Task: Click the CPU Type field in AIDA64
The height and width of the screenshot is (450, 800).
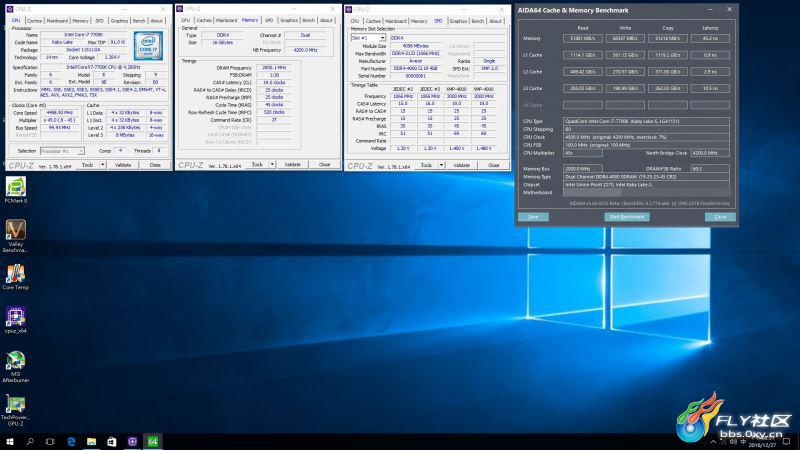Action: coord(646,121)
